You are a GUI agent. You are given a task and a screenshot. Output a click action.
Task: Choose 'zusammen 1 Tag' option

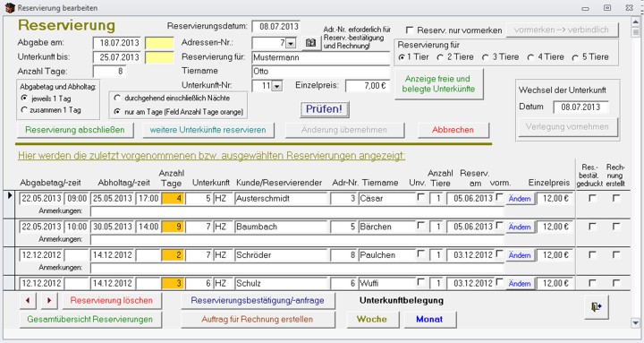tap(24, 110)
